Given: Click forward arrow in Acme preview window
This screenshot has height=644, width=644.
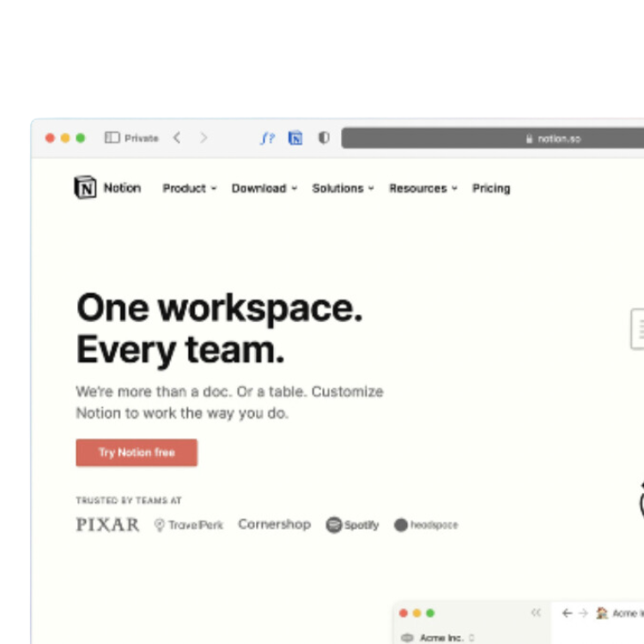Looking at the screenshot, I should (x=583, y=613).
